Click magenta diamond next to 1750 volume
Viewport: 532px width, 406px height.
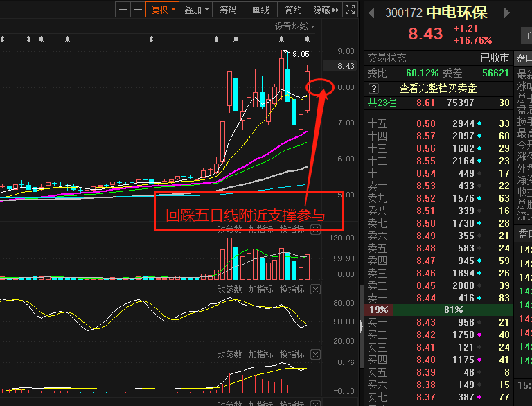(479, 335)
